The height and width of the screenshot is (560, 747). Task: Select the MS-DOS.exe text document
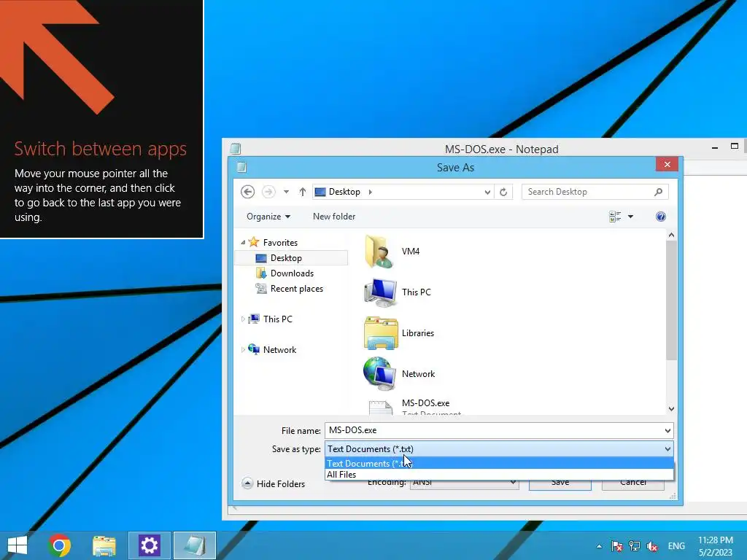[x=414, y=407]
